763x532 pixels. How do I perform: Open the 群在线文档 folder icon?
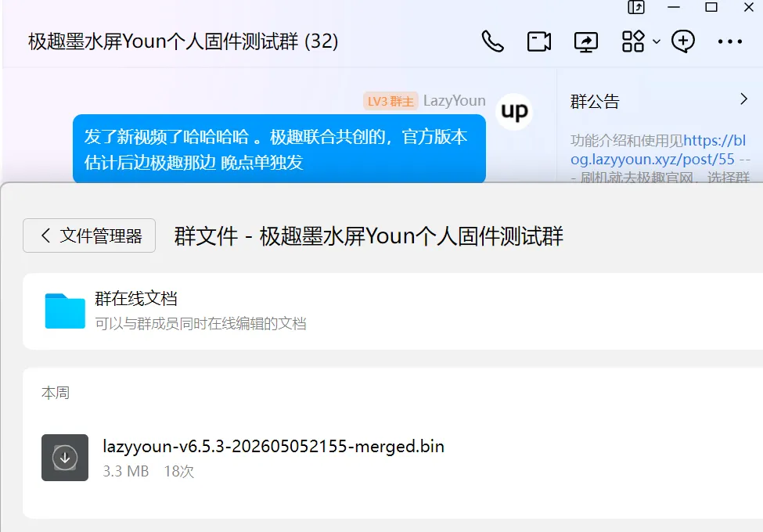(65, 311)
